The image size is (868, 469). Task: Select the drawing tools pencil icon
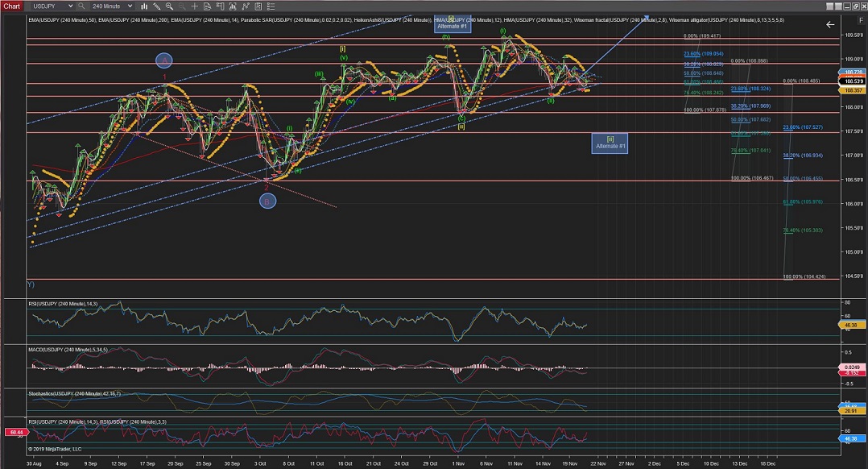pos(157,6)
